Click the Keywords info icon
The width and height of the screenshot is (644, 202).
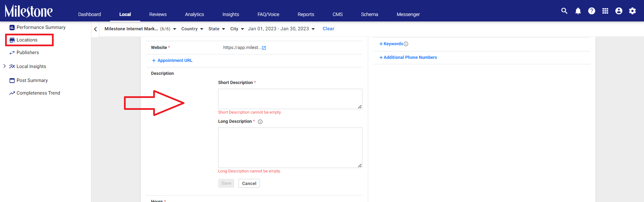tap(406, 44)
